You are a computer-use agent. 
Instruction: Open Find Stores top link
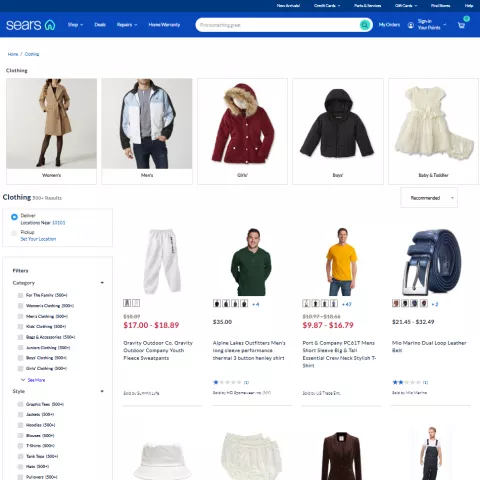tap(440, 6)
